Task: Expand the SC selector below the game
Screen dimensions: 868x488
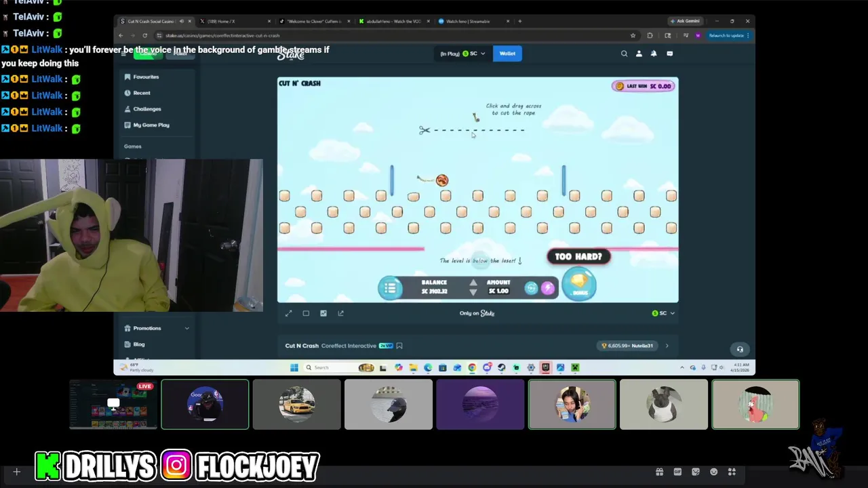Action: 663,313
